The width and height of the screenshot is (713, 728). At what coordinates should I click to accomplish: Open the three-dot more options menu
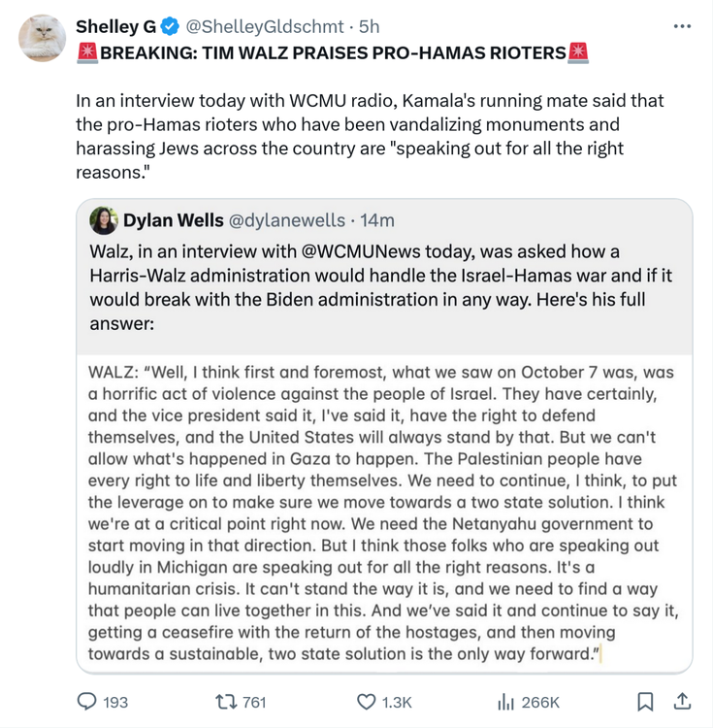pos(682,25)
